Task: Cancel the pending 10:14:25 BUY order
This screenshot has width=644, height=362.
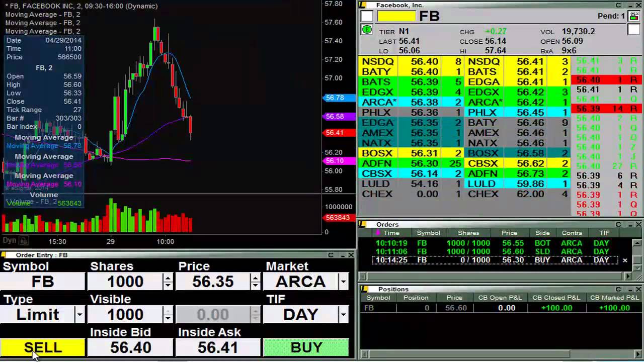Action: point(625,260)
